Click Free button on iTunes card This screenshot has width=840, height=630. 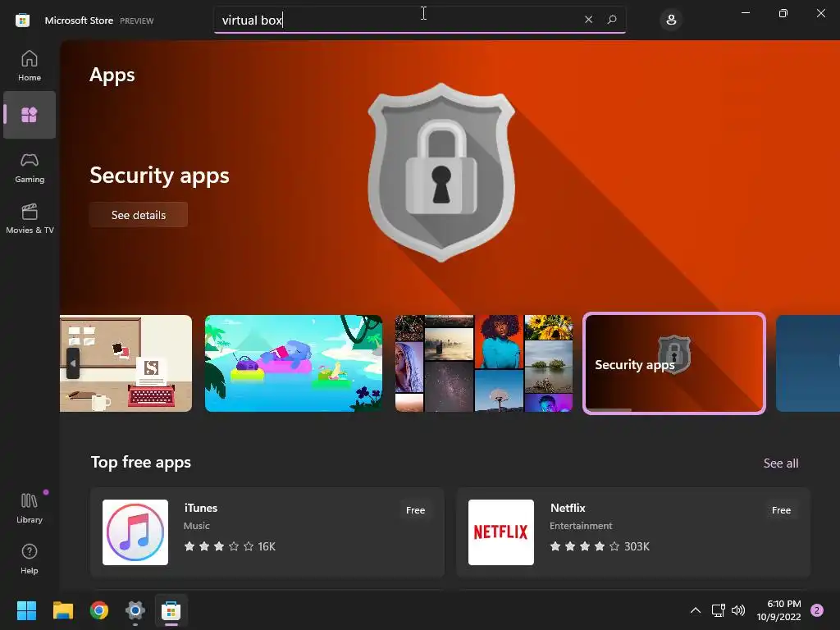(415, 510)
